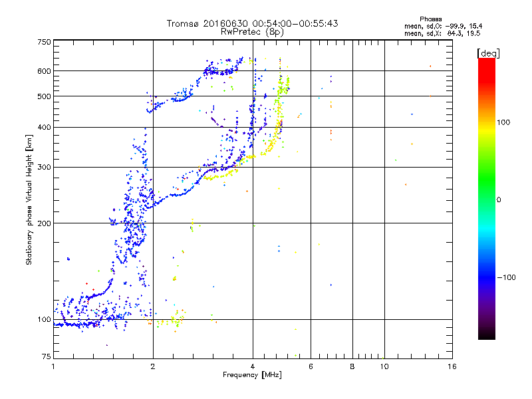Click the '400' y-axis tick label

click(x=44, y=128)
